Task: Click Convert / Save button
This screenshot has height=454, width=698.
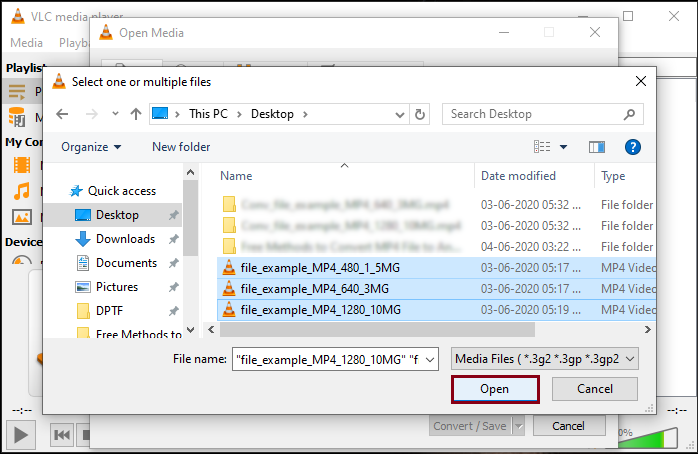Action: [470, 426]
